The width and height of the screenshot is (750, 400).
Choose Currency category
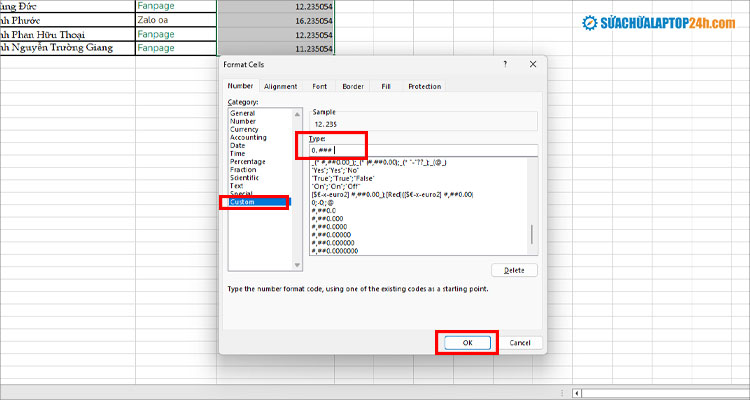(x=244, y=129)
